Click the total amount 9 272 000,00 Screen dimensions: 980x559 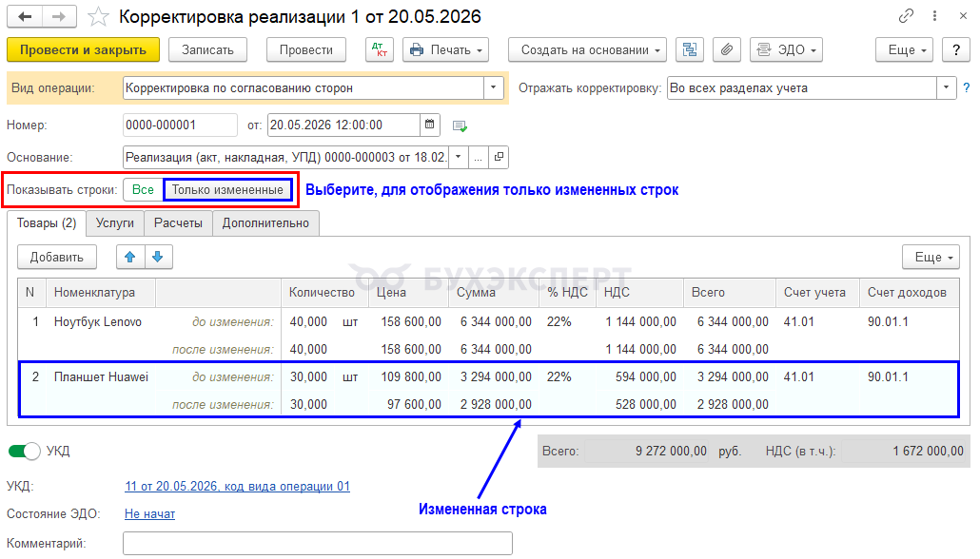tap(671, 451)
